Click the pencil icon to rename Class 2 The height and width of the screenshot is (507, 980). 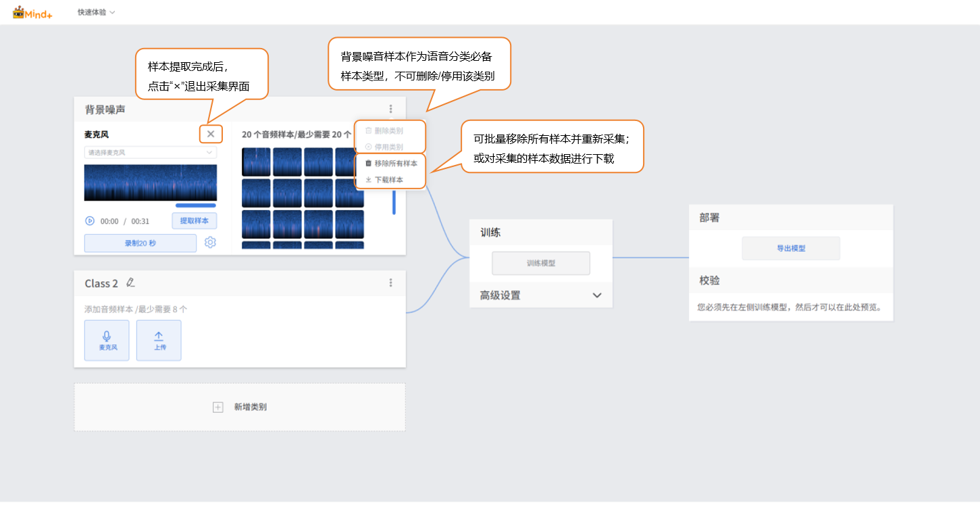(130, 283)
